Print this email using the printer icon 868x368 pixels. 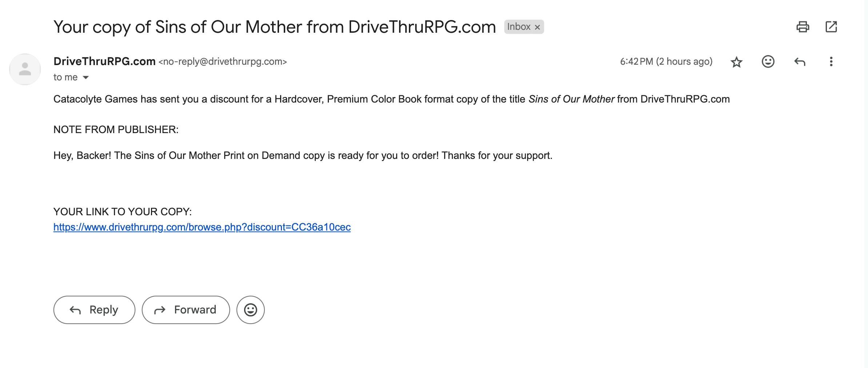click(803, 27)
